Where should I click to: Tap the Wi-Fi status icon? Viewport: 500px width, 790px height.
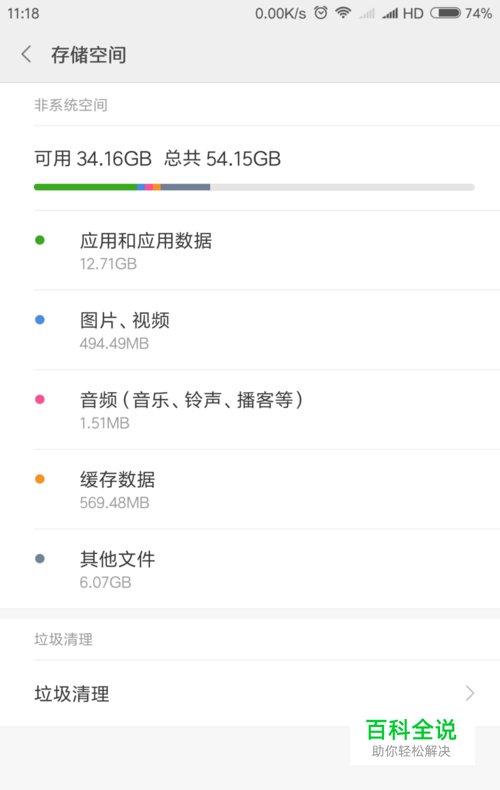click(343, 13)
